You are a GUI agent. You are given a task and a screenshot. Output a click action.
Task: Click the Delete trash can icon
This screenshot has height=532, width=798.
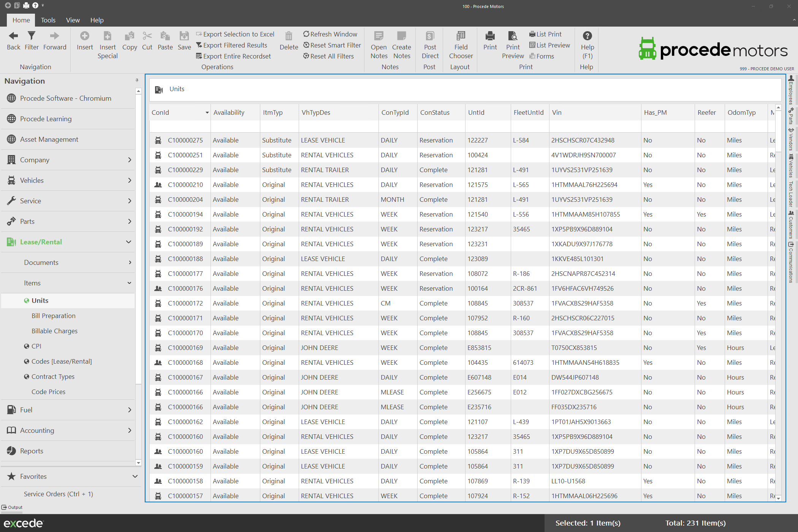tap(289, 36)
